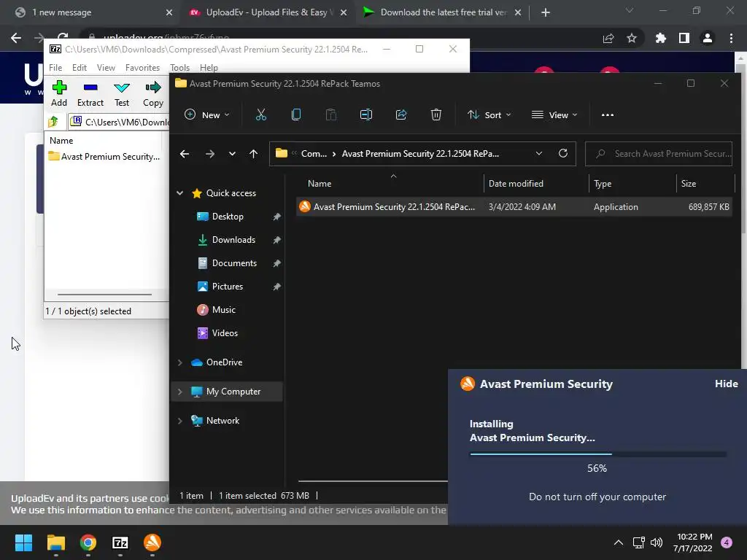Collapse the Quick access tree

[x=179, y=192]
